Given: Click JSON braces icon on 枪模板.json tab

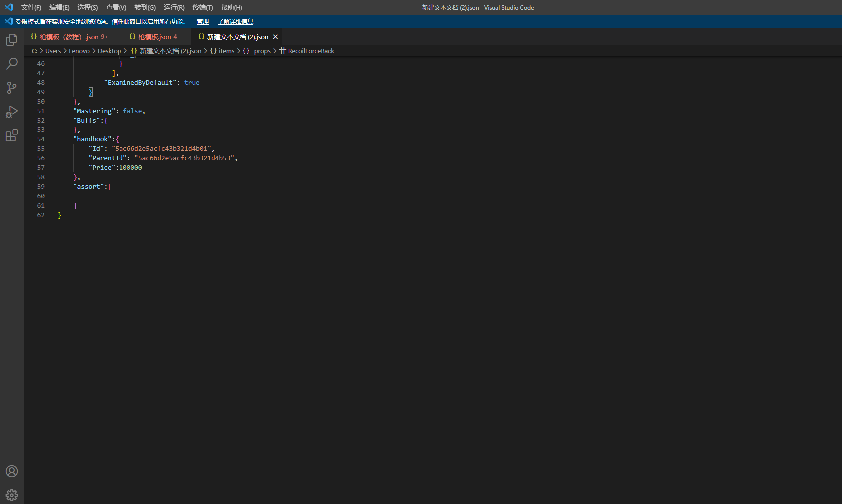Looking at the screenshot, I should point(132,37).
